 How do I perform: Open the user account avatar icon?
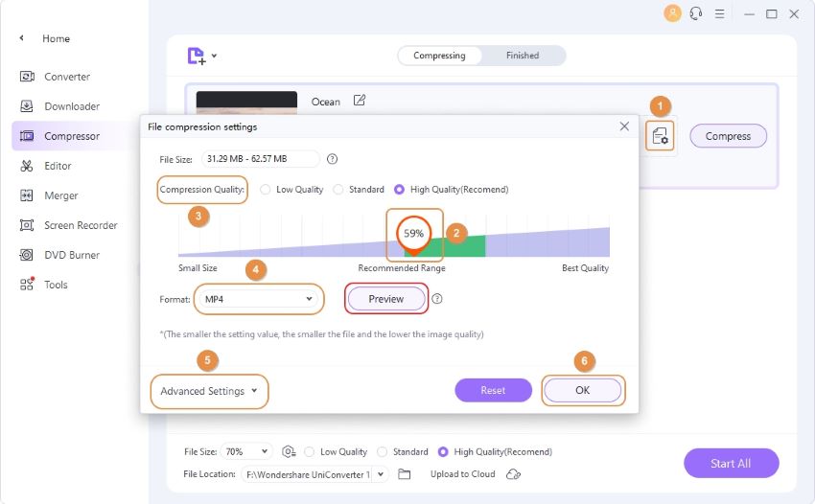click(x=672, y=13)
